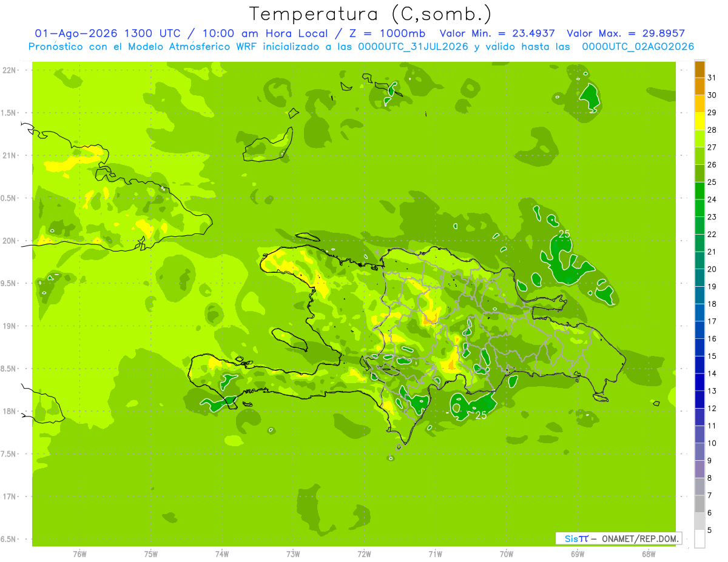This screenshot has width=728, height=562.
Task: Click the colorbar scale value 18
Action: pyautogui.click(x=712, y=304)
